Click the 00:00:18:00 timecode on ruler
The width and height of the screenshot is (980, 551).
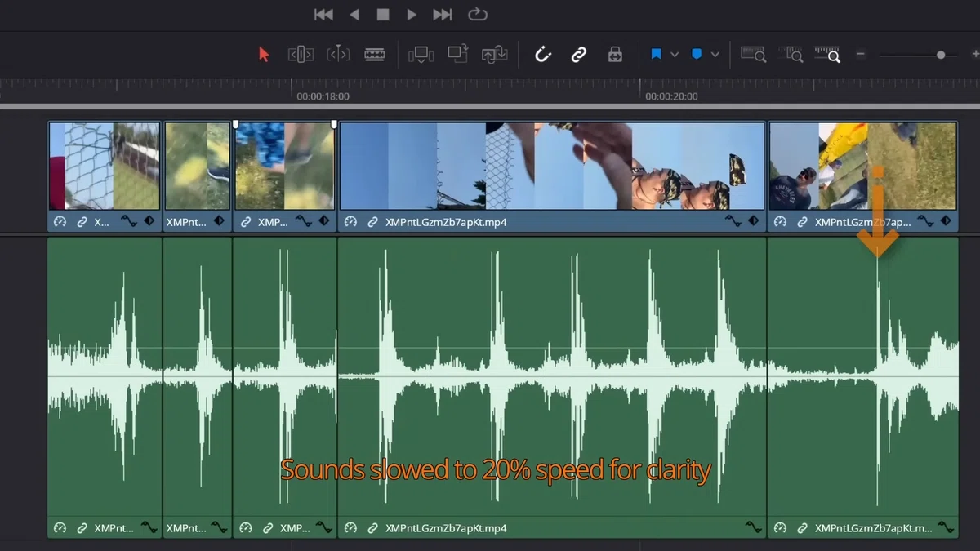(x=323, y=96)
